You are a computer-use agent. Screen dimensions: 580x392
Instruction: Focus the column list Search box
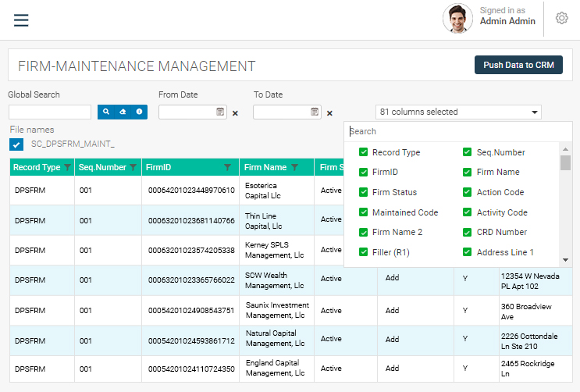tap(458, 131)
